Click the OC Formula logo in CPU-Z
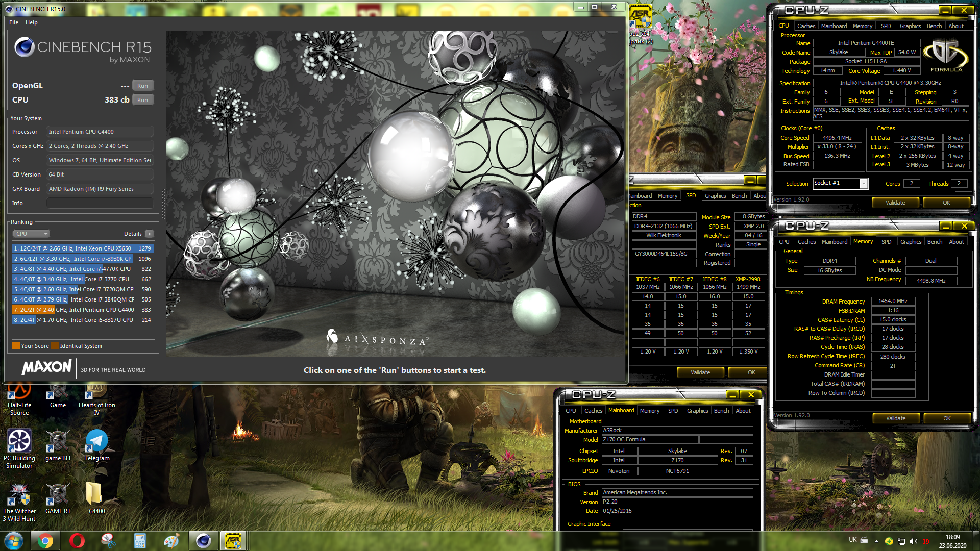Image resolution: width=980 pixels, height=551 pixels. [946, 56]
